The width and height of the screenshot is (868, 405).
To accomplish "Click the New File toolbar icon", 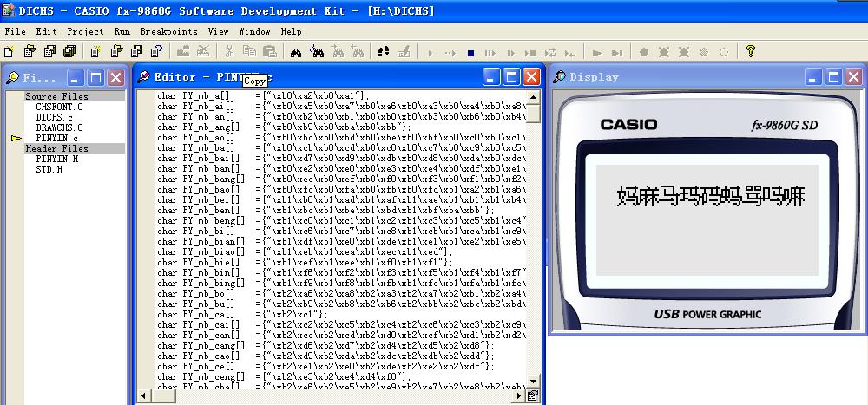I will pyautogui.click(x=9, y=52).
